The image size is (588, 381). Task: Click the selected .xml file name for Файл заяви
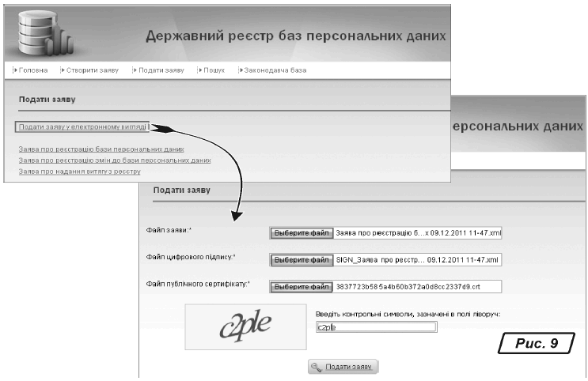point(418,233)
